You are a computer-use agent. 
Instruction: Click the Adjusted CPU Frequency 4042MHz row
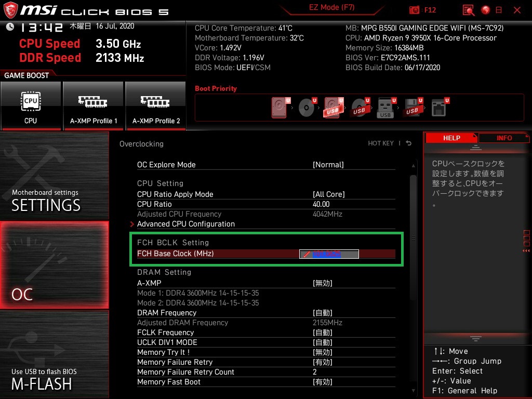click(266, 214)
